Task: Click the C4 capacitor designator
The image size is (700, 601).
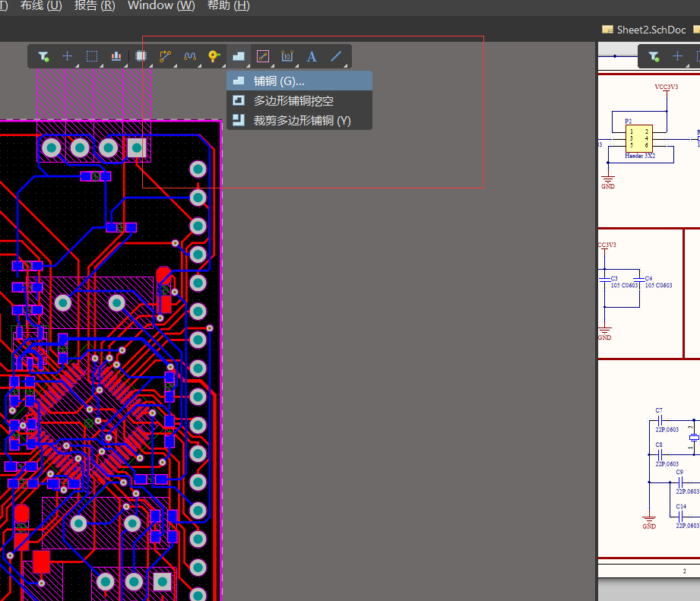Action: pos(648,278)
